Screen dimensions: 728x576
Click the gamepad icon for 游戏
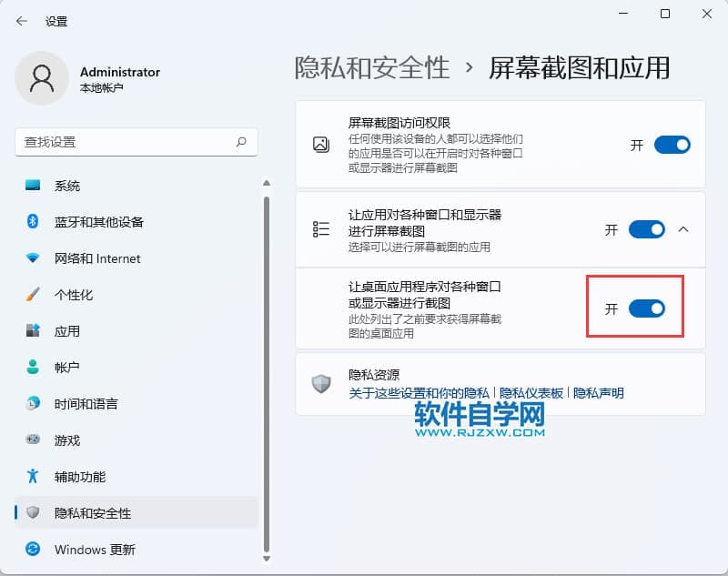[x=34, y=440]
